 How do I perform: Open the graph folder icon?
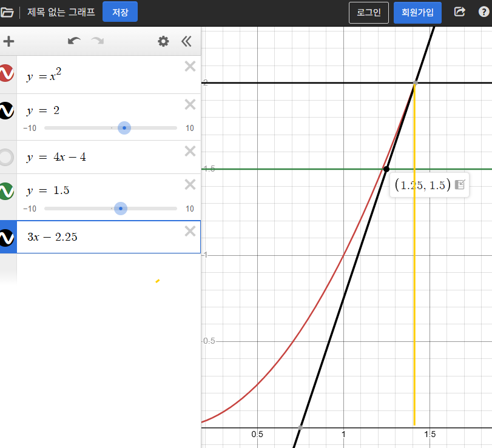(x=7, y=13)
